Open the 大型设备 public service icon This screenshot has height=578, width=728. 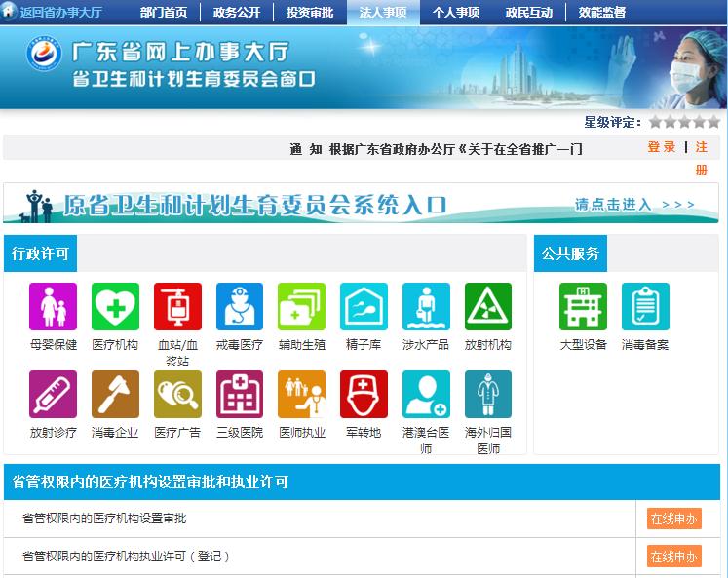583,306
